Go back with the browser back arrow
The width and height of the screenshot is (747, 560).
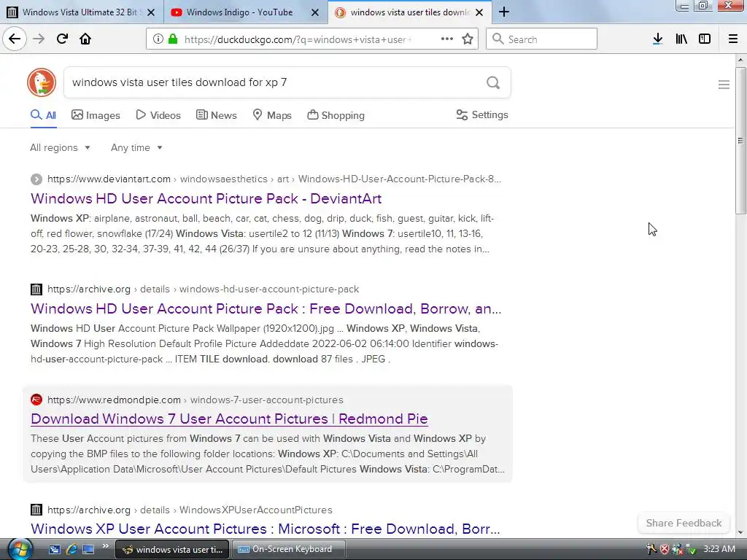coord(15,39)
